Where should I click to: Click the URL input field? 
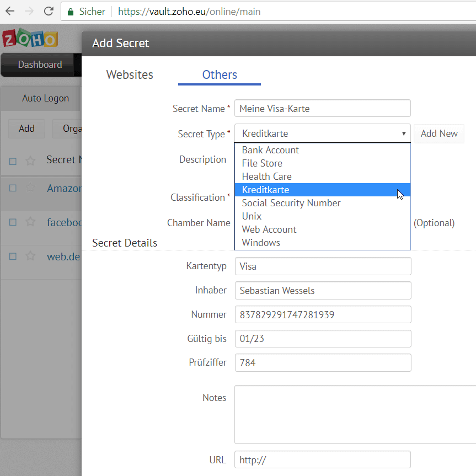click(x=323, y=459)
